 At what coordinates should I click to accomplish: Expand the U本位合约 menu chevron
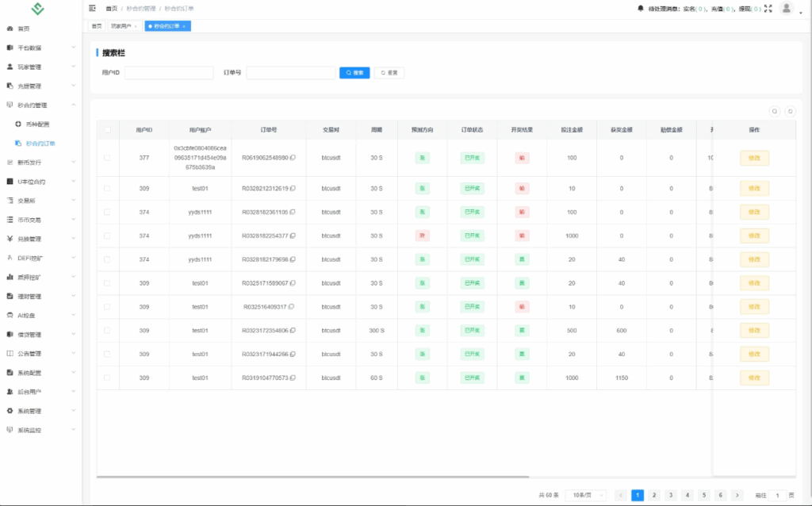74,182
